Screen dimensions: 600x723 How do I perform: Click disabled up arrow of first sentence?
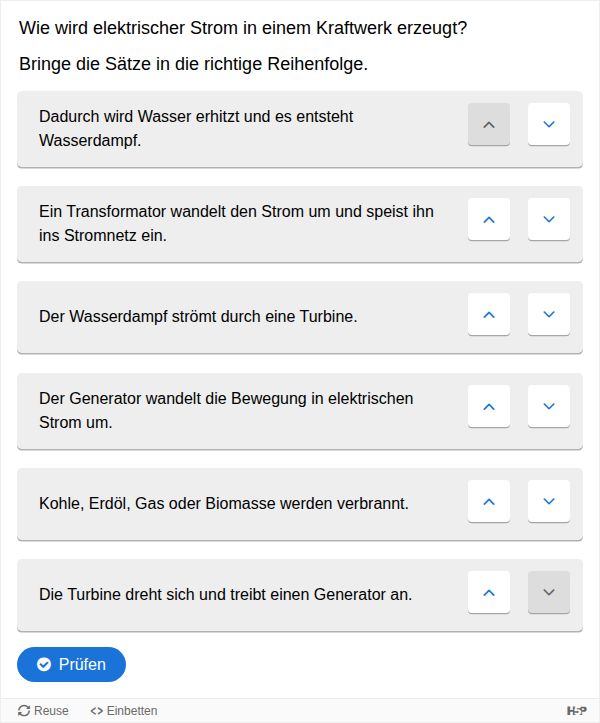pos(489,125)
